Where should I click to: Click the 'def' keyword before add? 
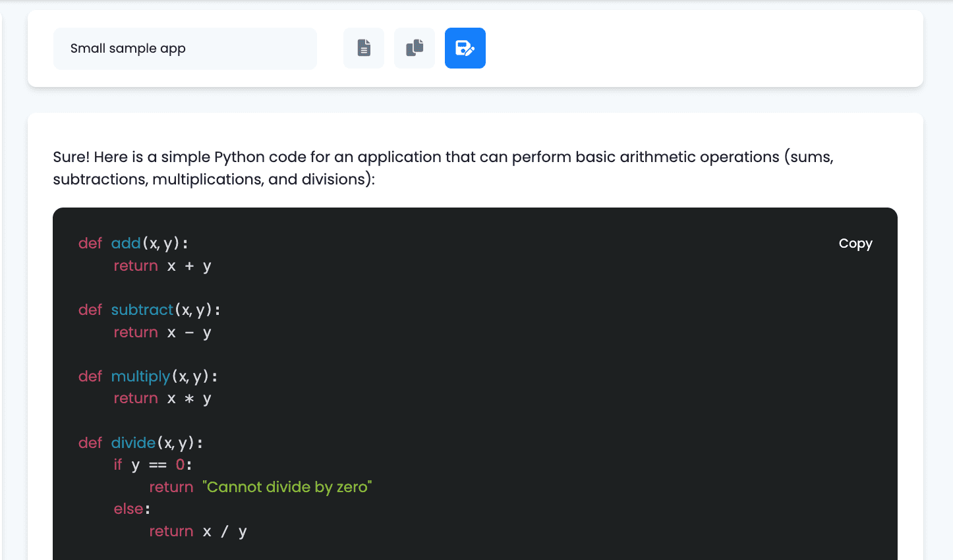pos(90,244)
